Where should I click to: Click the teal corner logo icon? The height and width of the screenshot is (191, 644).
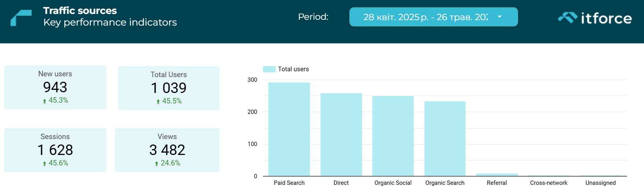(x=21, y=18)
